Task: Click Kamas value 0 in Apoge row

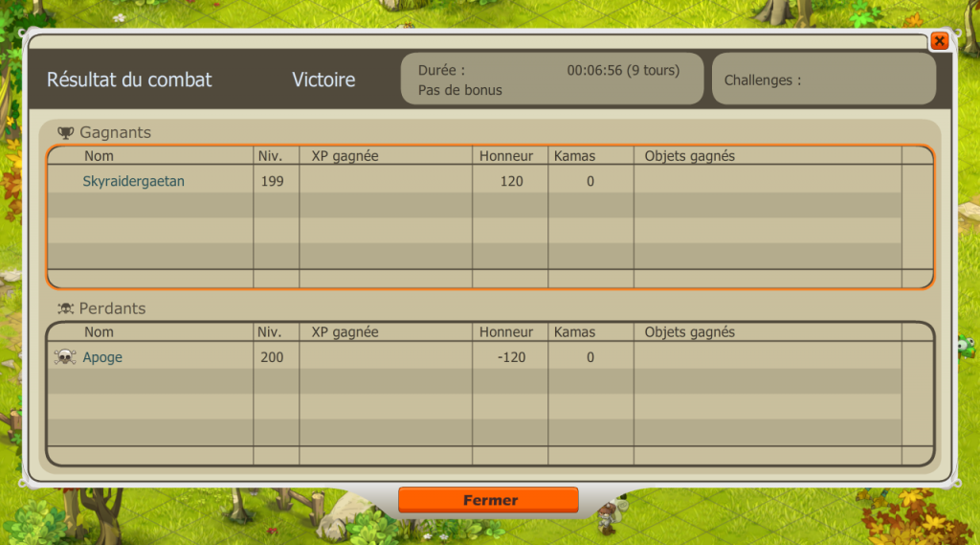Action: (x=590, y=357)
